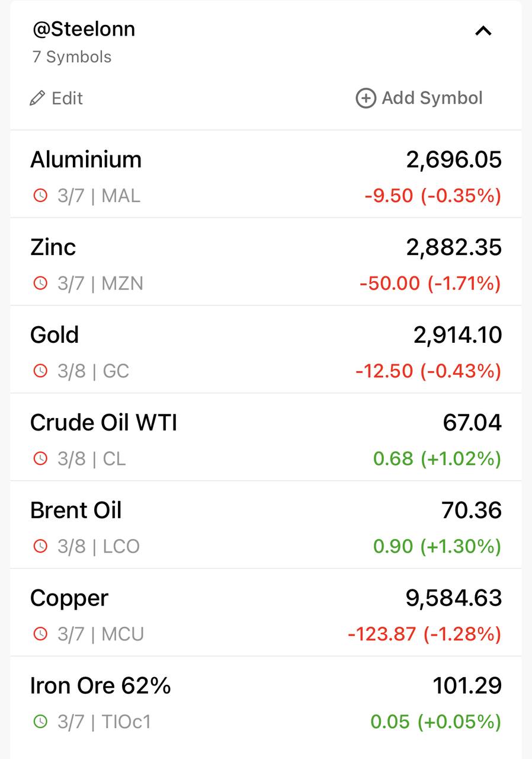Click the red clock icon beside GC
The width and height of the screenshot is (532, 759).
[40, 371]
